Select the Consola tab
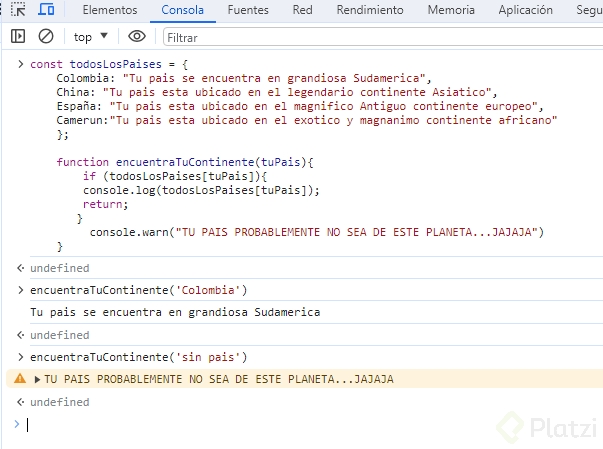The height and width of the screenshot is (449, 603). [x=182, y=10]
